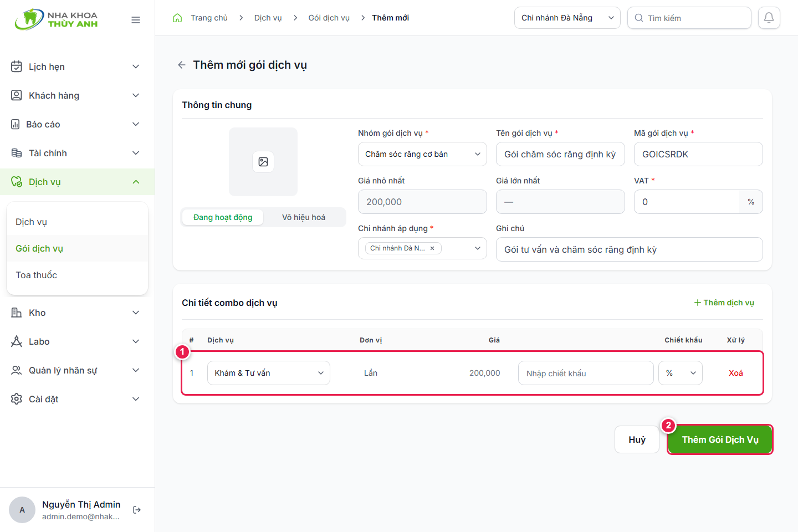The height and width of the screenshot is (532, 798).
Task: Switch status to Vô hiệu hoá
Action: click(x=304, y=217)
